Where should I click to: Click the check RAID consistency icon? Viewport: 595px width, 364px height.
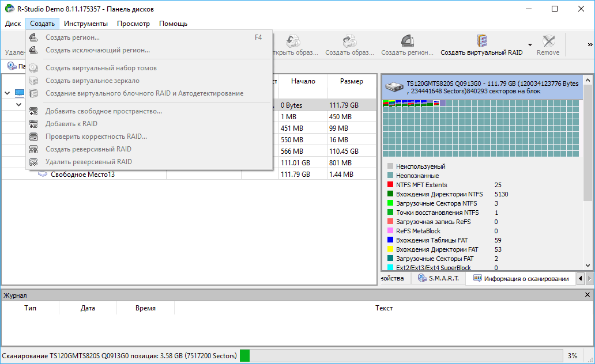[x=33, y=136]
